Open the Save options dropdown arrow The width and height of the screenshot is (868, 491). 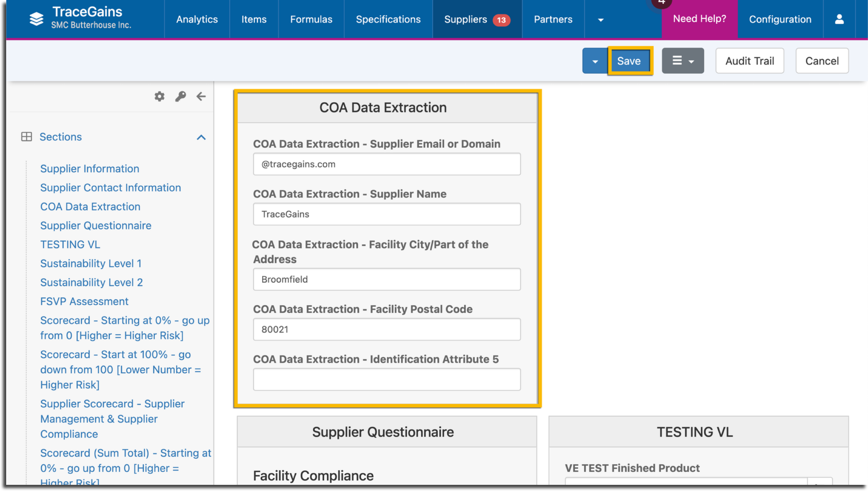595,61
